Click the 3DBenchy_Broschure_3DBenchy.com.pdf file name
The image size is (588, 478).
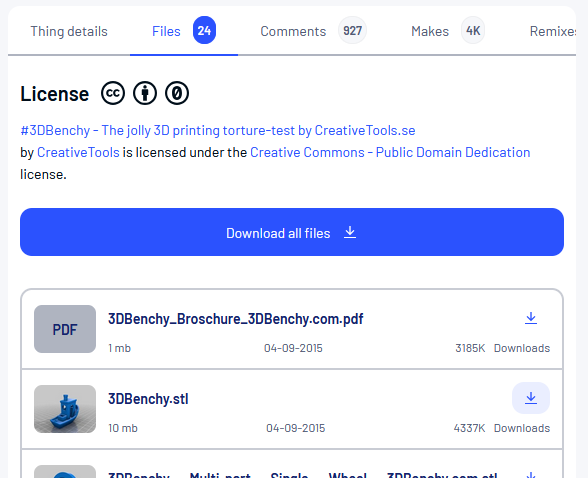point(236,319)
